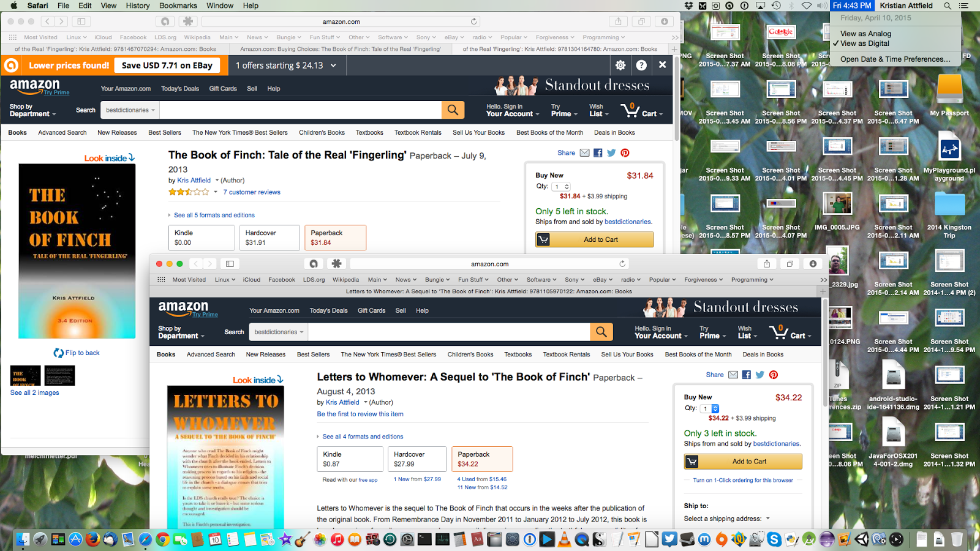
Task: Select the Kindle $0.00 format option
Action: (x=202, y=238)
